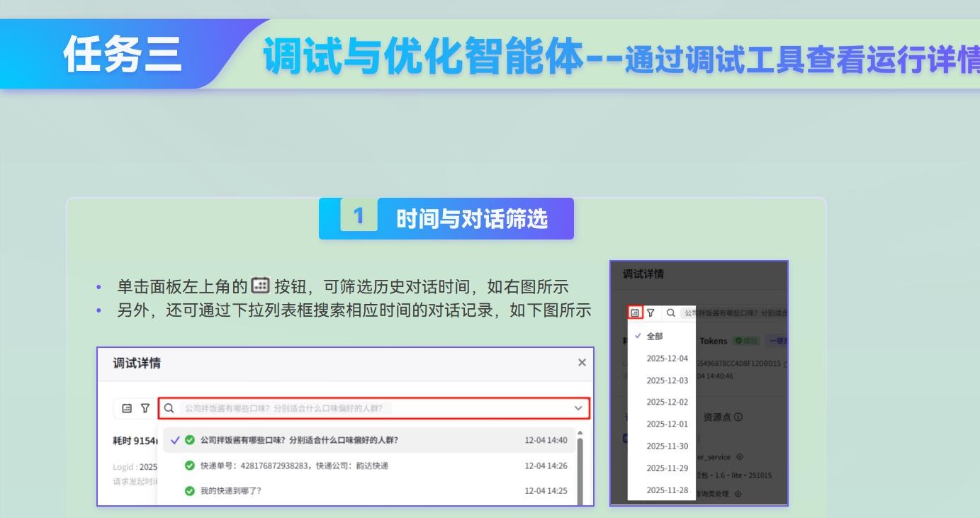The image size is (980, 518).
Task: Click the 任务三 banner label
Action: pyautogui.click(x=122, y=55)
